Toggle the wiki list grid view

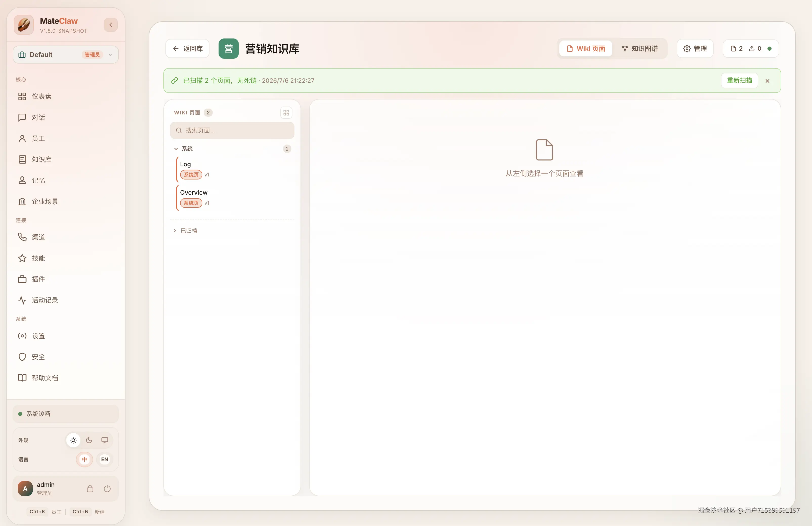pyautogui.click(x=286, y=113)
